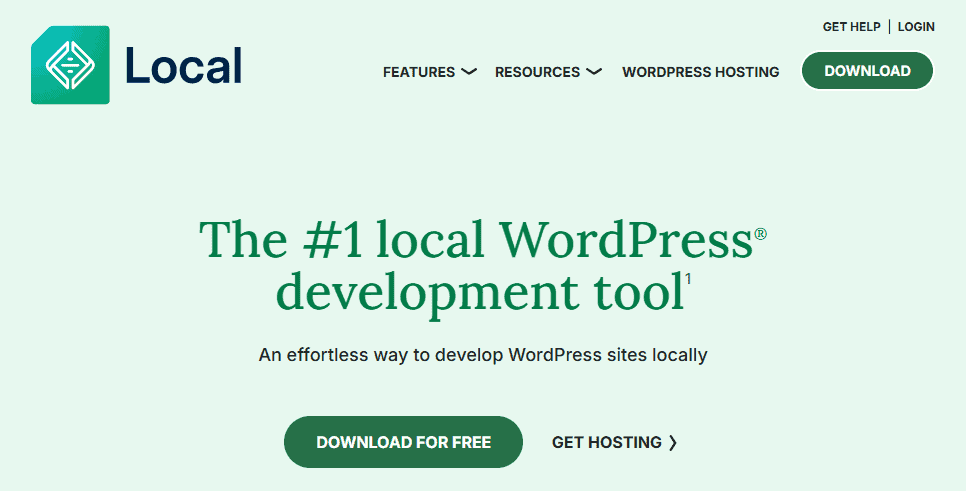The width and height of the screenshot is (966, 491).
Task: Expand the Features dropdown chevron
Action: pyautogui.click(x=469, y=72)
